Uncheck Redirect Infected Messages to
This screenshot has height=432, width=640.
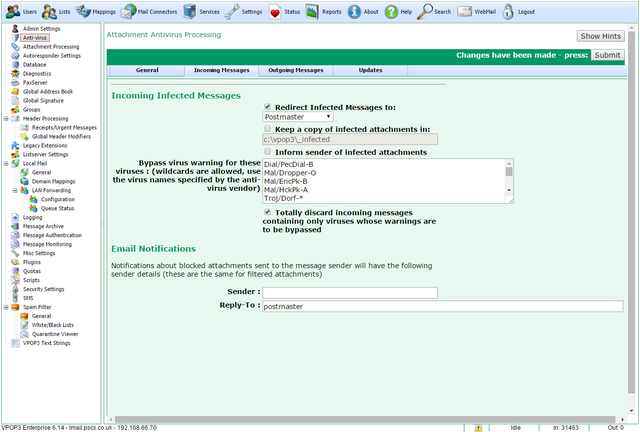pos(267,107)
